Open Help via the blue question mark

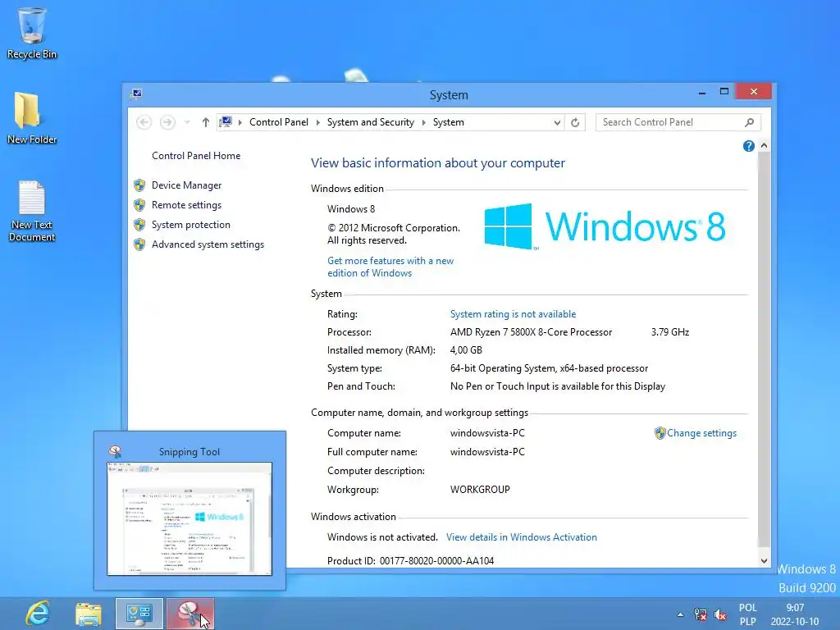point(748,146)
